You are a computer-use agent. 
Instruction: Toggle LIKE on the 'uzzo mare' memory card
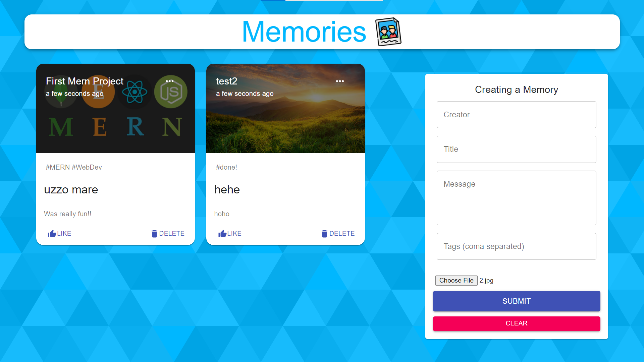pos(59,233)
